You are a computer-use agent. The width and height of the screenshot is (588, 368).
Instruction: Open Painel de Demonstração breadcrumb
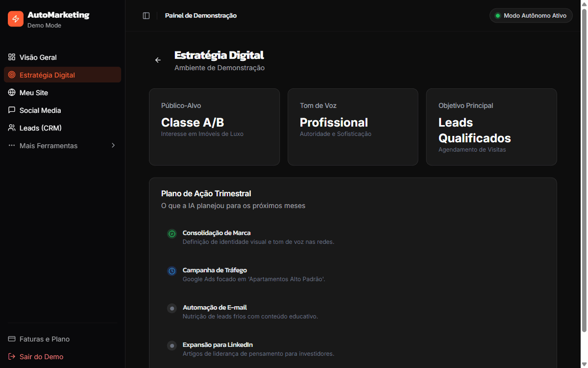(x=201, y=15)
